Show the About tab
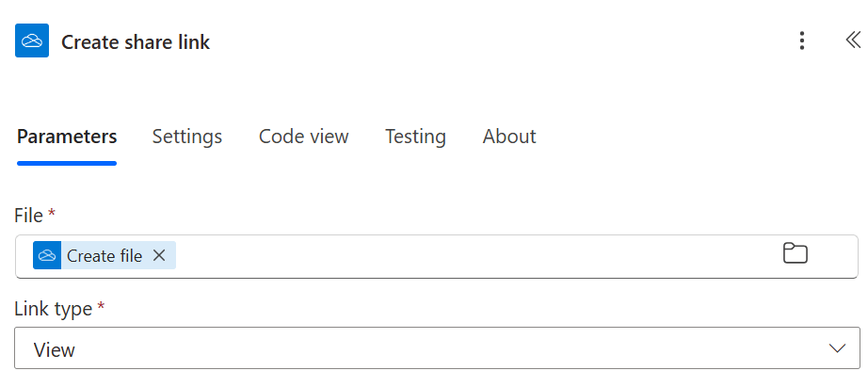 (509, 137)
